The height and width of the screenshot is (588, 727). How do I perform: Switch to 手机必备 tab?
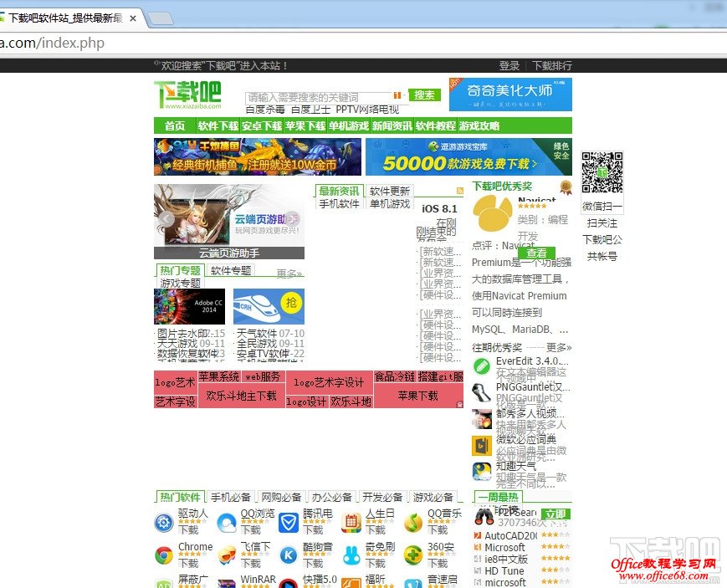(231, 497)
